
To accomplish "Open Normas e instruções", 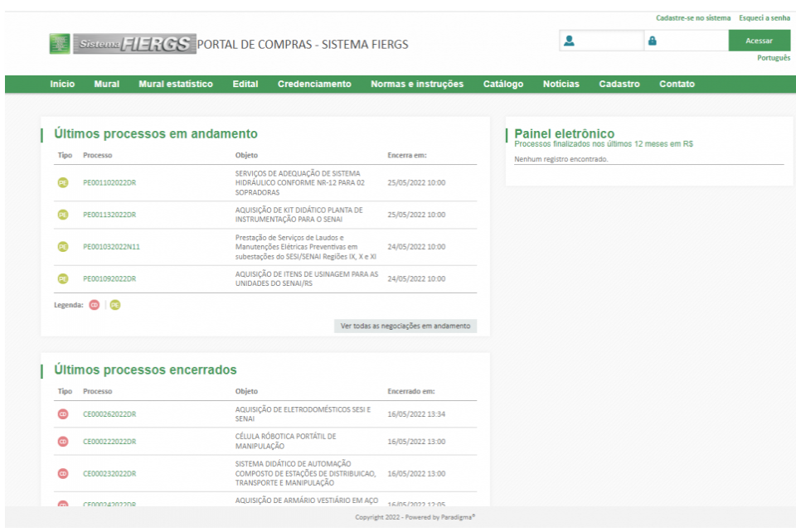I will 417,85.
